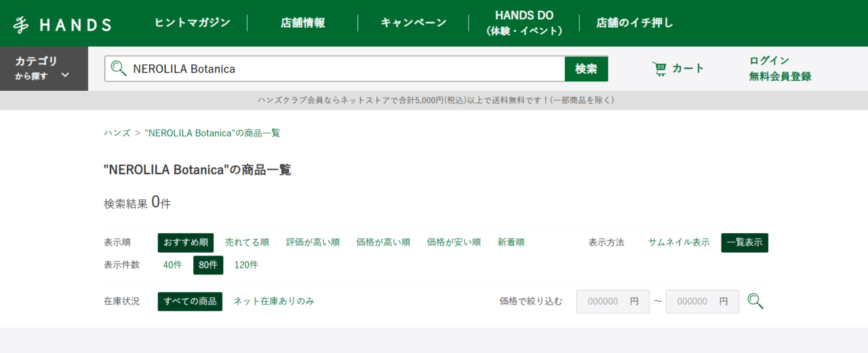
Task: Sort by 価格が高い順
Action: pos(383,243)
